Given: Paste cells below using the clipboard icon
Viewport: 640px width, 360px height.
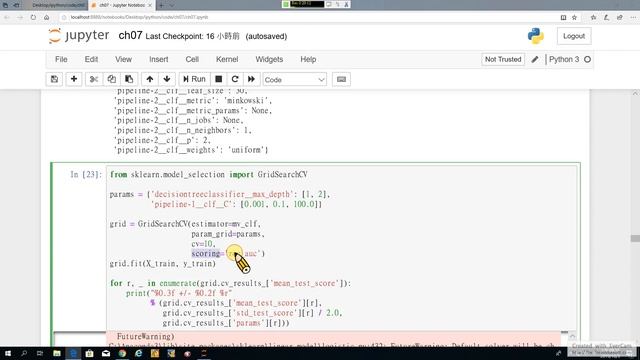Looking at the screenshot, I should coord(129,79).
